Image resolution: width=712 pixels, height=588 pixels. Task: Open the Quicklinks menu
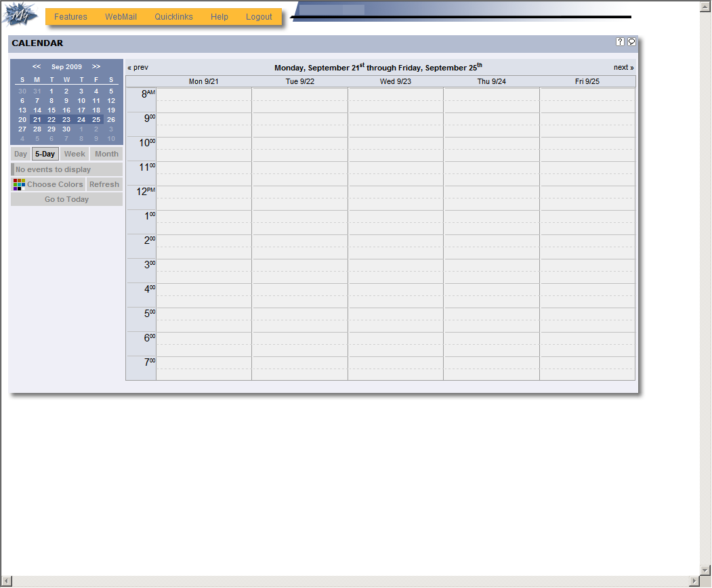173,17
